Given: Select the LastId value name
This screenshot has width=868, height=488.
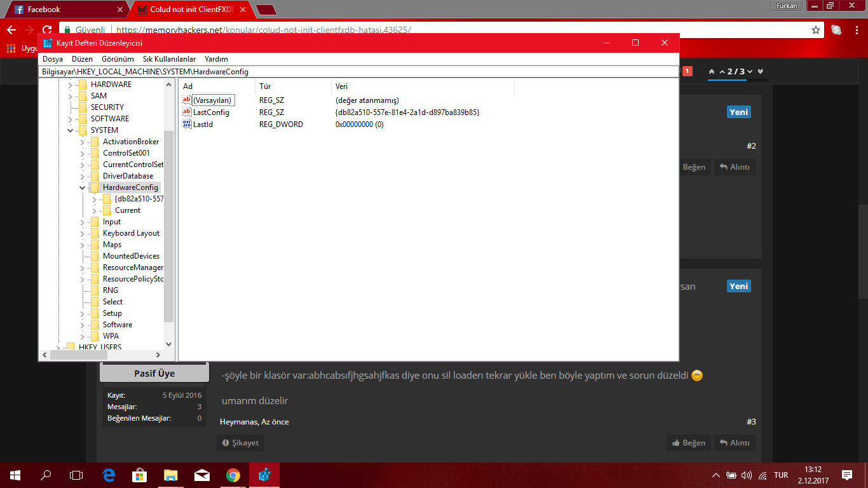Looking at the screenshot, I should (x=203, y=125).
